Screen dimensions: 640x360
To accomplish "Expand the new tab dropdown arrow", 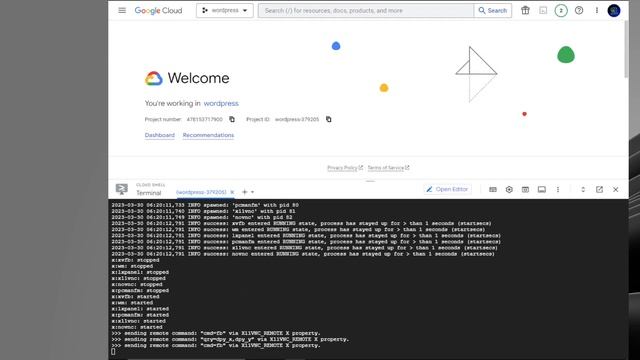I will point(252,192).
